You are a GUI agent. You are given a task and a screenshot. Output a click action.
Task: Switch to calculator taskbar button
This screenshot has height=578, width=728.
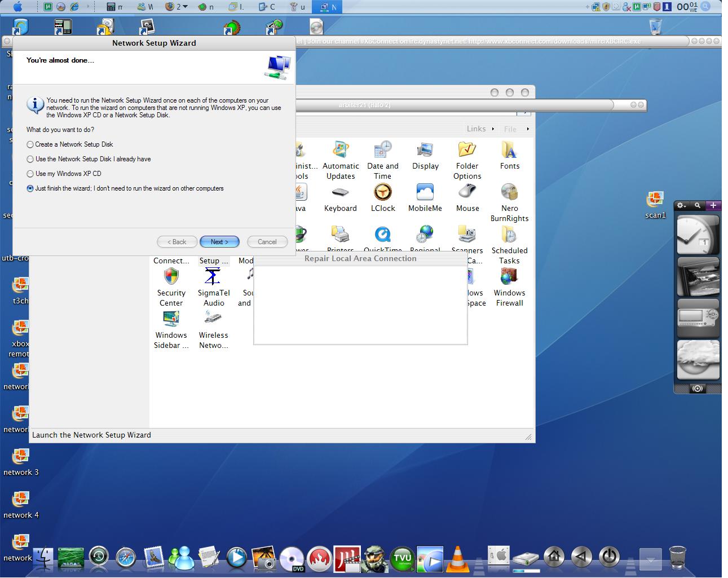115,7
